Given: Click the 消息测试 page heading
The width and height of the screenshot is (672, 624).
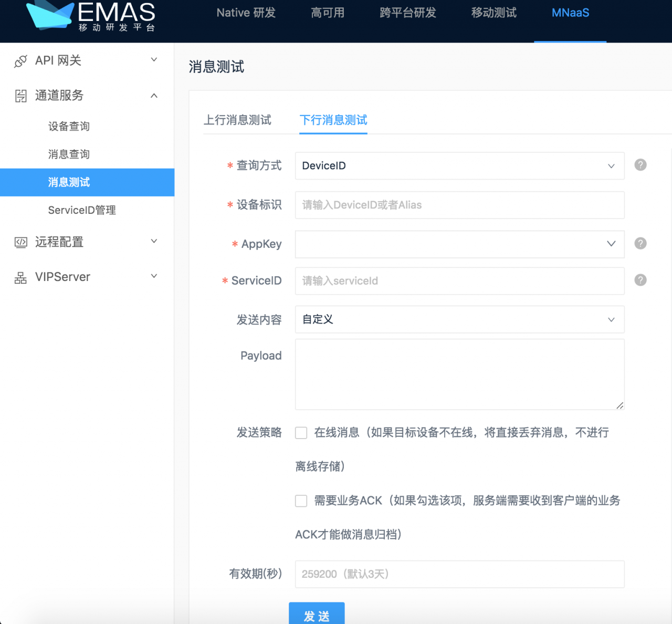Looking at the screenshot, I should (x=216, y=67).
